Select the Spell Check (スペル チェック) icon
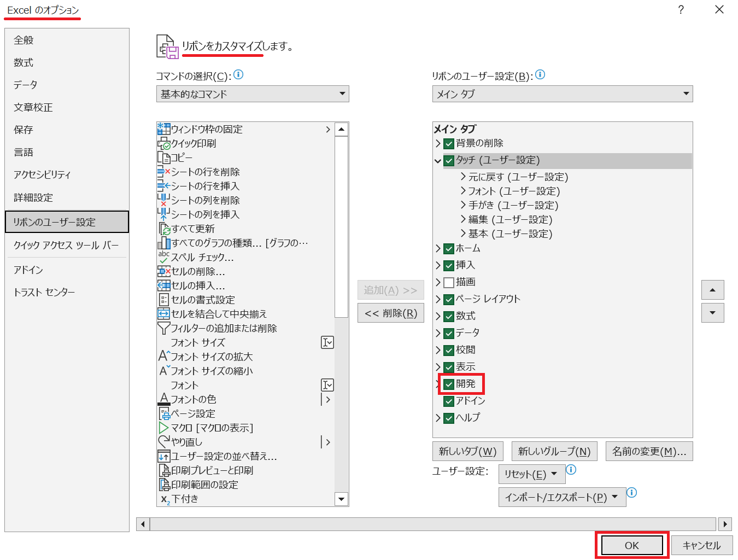 click(x=163, y=258)
